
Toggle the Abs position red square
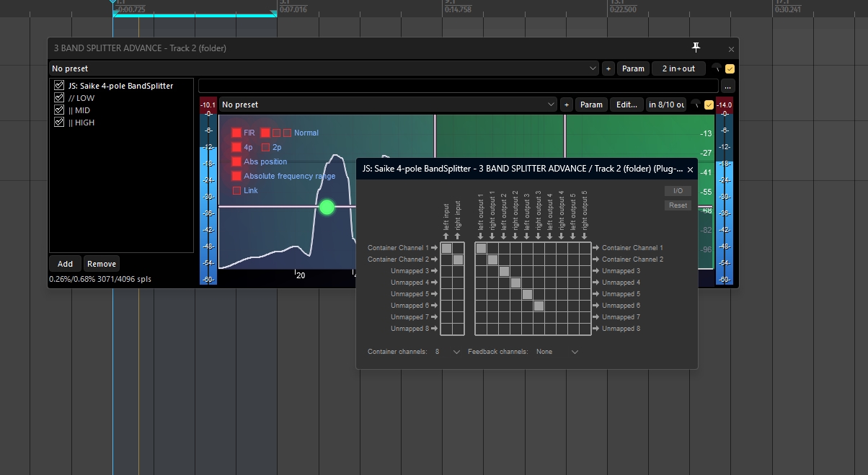click(x=236, y=161)
